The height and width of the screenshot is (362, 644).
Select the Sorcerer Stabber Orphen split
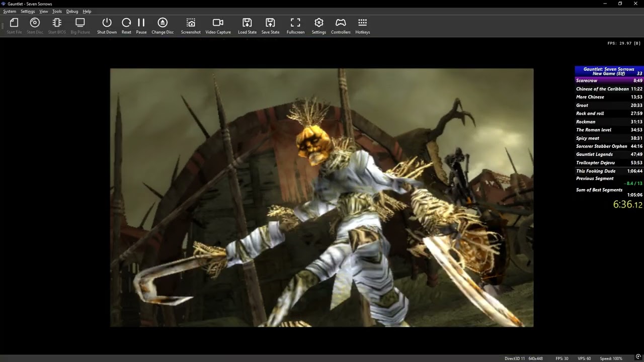pos(609,146)
